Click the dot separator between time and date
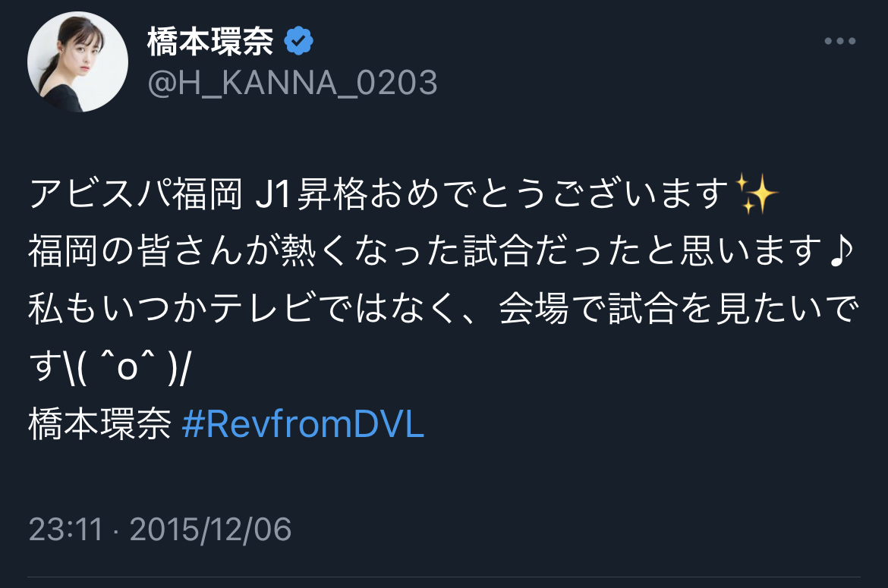The width and height of the screenshot is (888, 588). pos(116,531)
